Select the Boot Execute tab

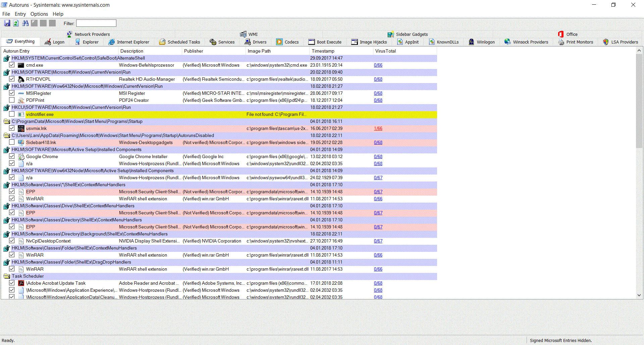coord(325,42)
